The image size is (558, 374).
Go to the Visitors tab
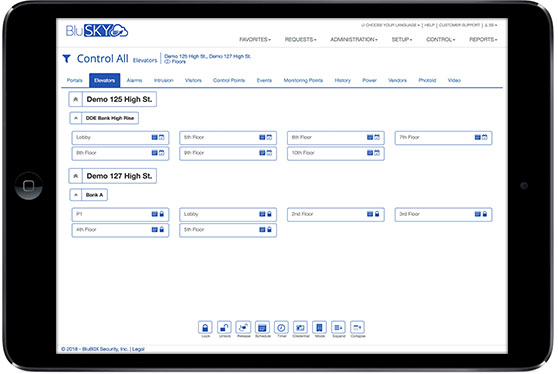[193, 80]
